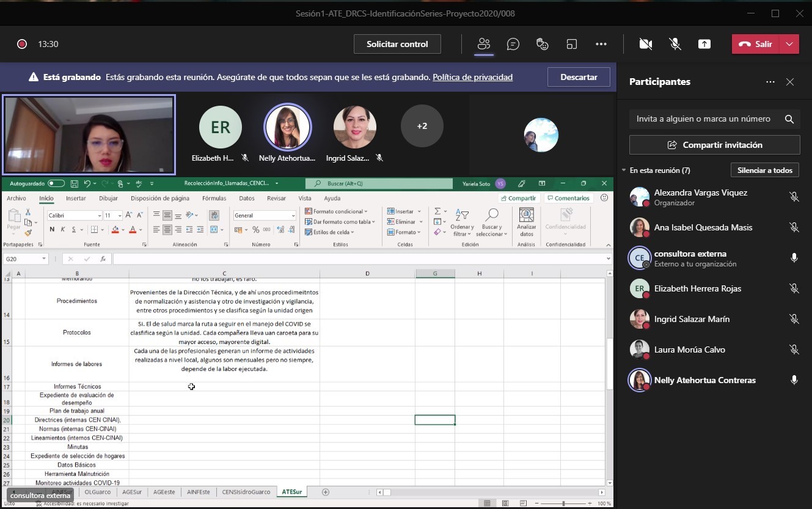Click the Solicitar control button
Viewport: 812px width, 509px height.
pyautogui.click(x=397, y=44)
